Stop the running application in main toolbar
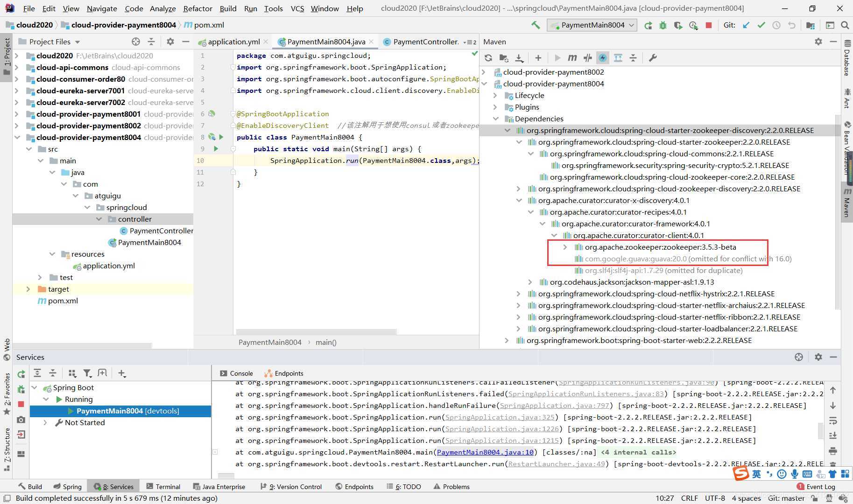 point(709,25)
